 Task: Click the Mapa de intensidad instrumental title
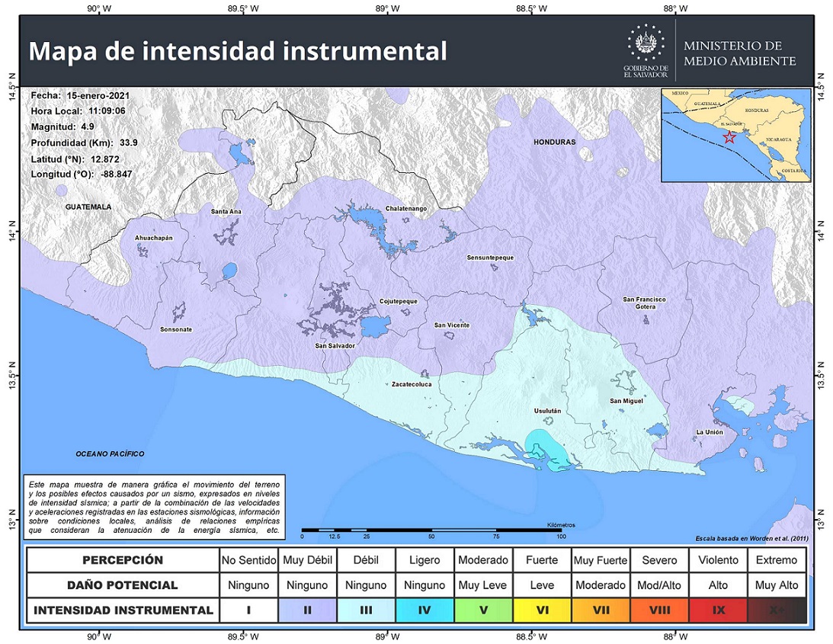tap(238, 52)
